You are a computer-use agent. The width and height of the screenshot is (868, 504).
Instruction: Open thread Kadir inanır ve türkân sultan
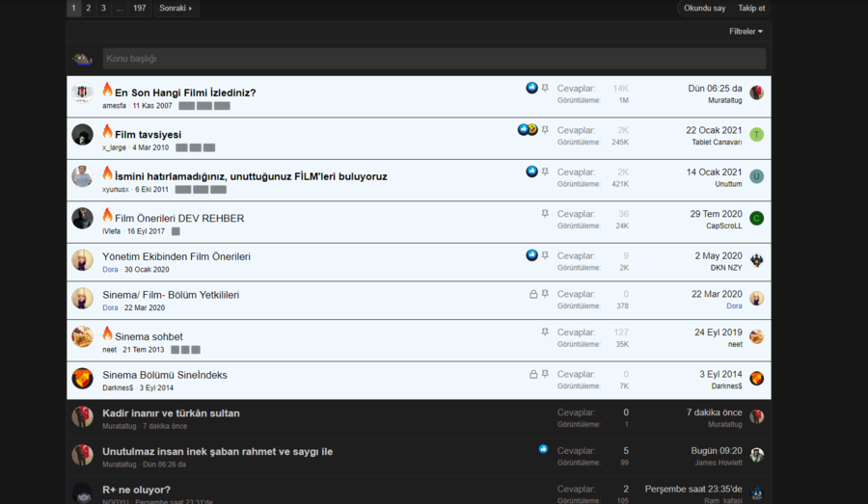click(171, 413)
